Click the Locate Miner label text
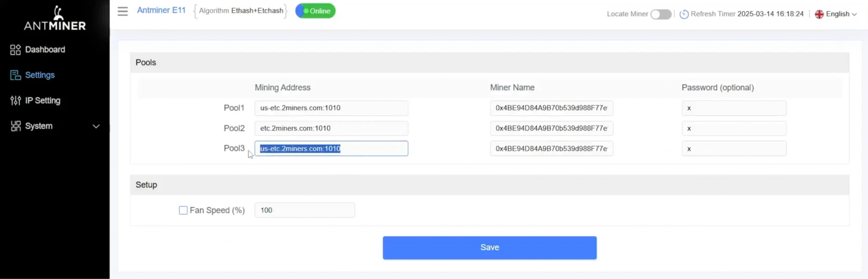This screenshot has height=279, width=868. pyautogui.click(x=627, y=14)
